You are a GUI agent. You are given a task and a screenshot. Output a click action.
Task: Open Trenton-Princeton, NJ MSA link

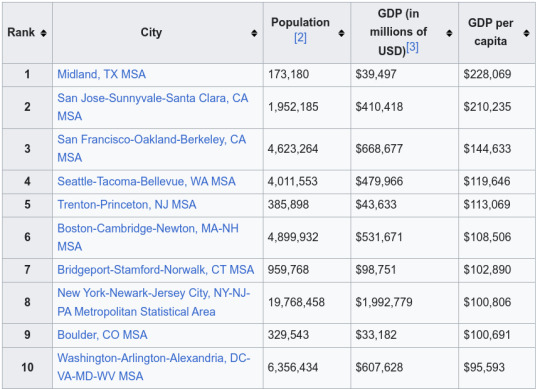point(127,205)
